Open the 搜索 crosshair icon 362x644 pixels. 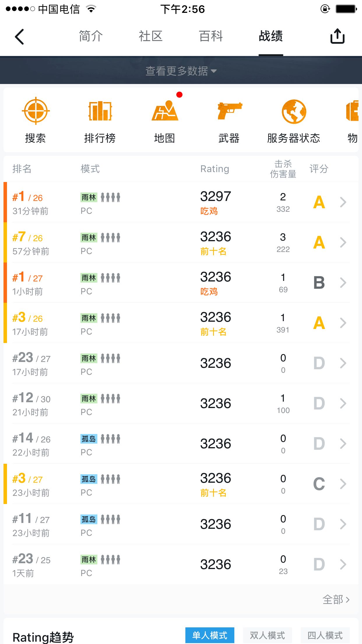[x=36, y=111]
